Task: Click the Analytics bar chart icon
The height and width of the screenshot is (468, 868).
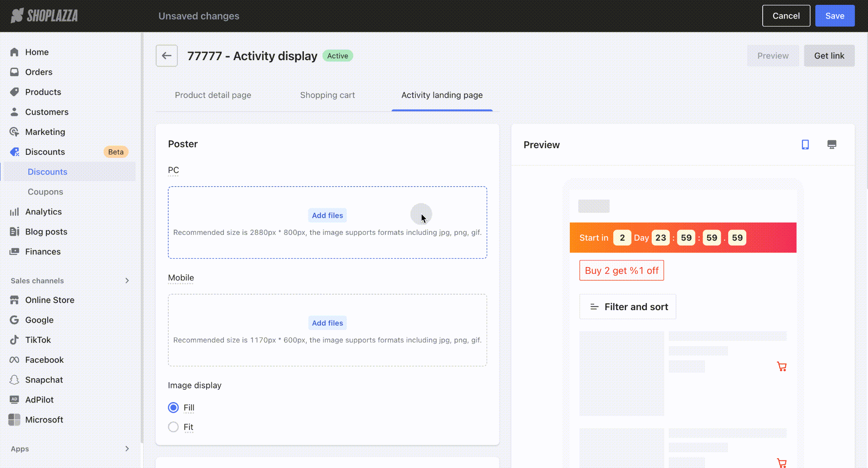Action: click(15, 212)
